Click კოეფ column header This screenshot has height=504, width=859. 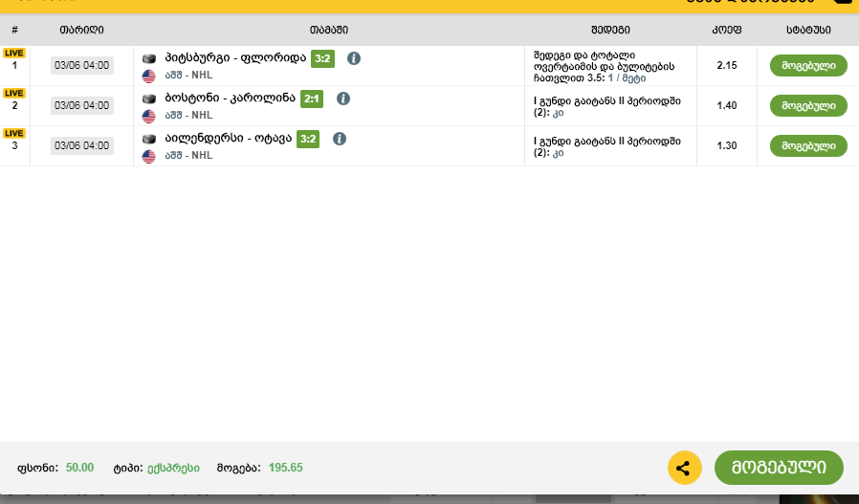click(x=727, y=31)
